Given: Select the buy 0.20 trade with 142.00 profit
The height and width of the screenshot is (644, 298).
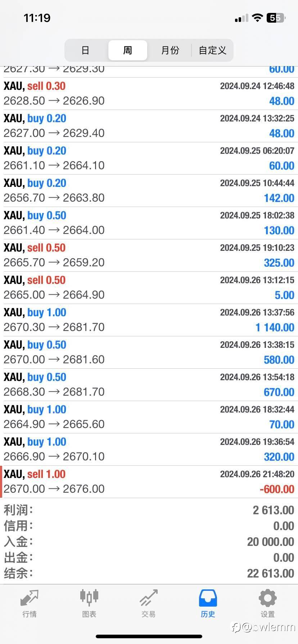Looking at the screenshot, I should click(149, 190).
